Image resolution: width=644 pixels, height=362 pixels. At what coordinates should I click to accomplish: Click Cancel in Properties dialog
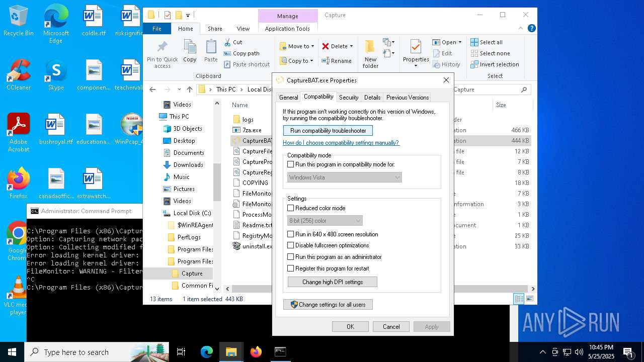coord(391,327)
